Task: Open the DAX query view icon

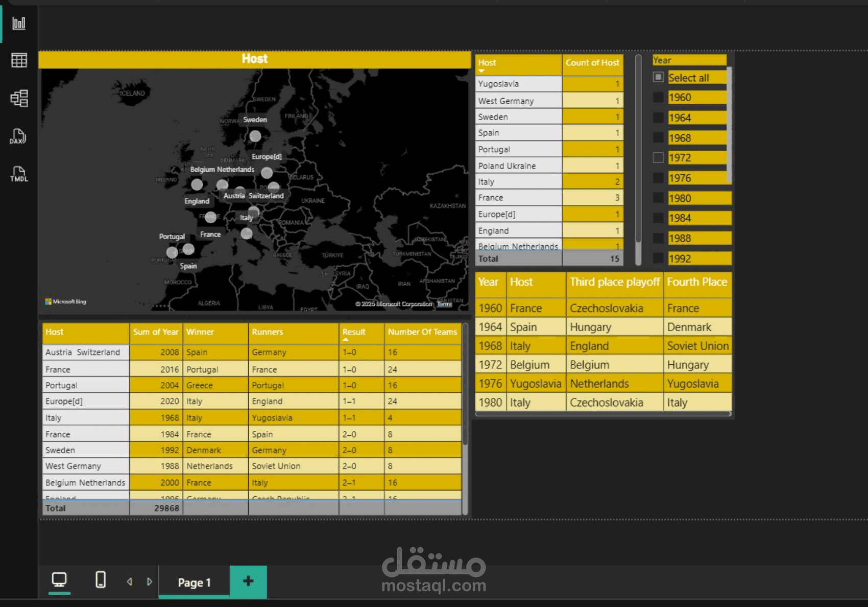Action: click(18, 136)
